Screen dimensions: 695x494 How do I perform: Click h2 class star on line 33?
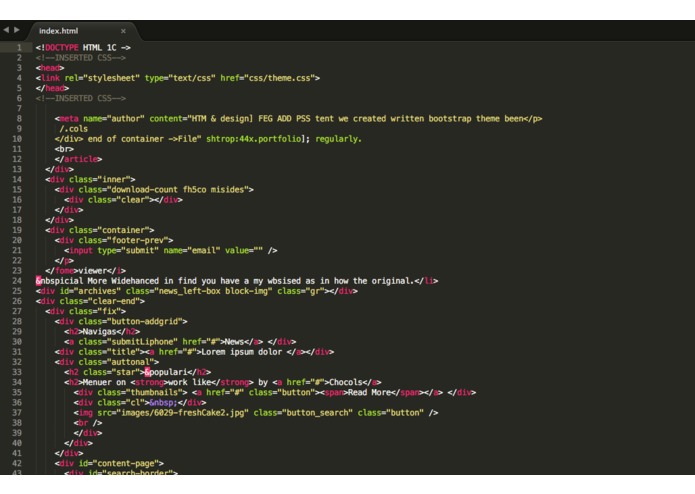coord(137,373)
